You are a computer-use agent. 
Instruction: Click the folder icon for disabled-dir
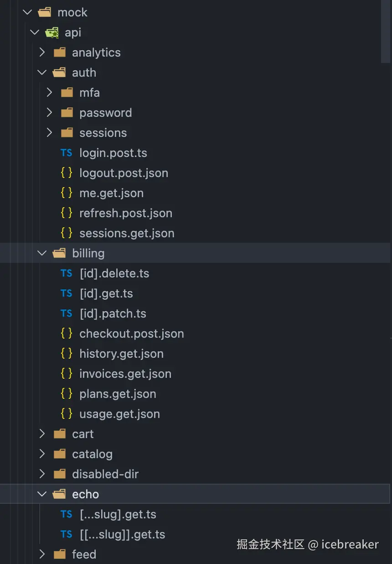[60, 474]
